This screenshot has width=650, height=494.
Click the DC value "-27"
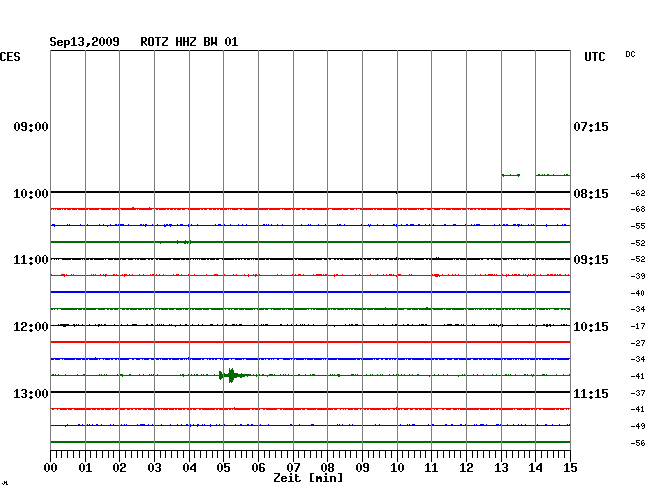point(638,343)
